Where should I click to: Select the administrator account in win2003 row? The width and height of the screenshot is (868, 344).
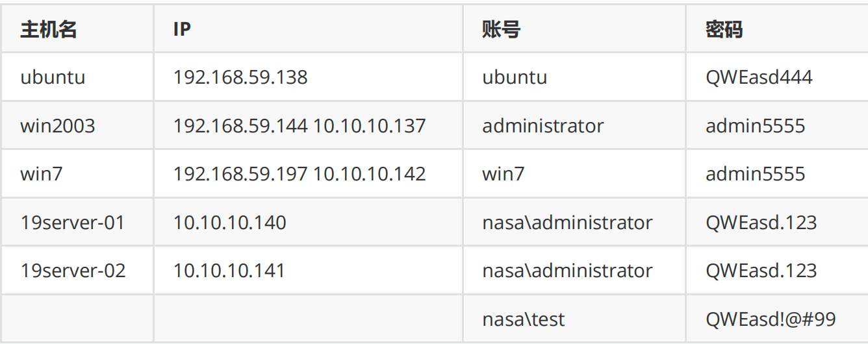point(542,126)
